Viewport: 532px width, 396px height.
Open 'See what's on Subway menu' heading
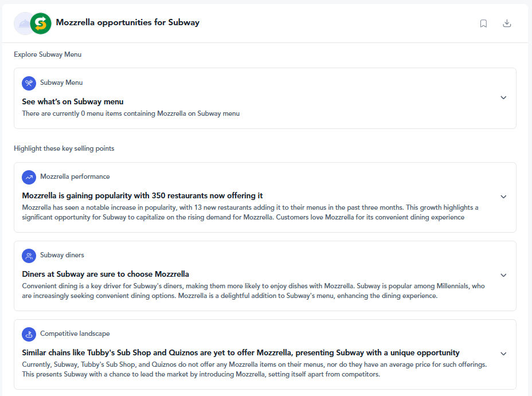coord(73,101)
